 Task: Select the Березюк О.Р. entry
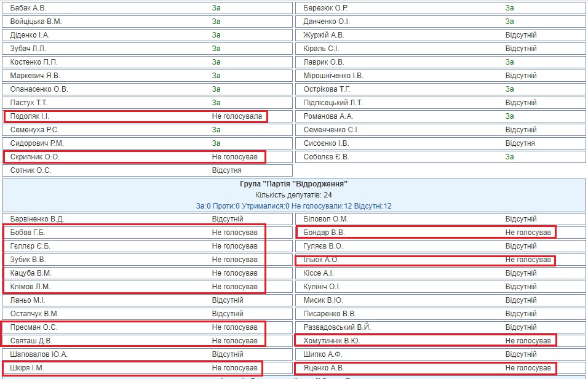(325, 8)
